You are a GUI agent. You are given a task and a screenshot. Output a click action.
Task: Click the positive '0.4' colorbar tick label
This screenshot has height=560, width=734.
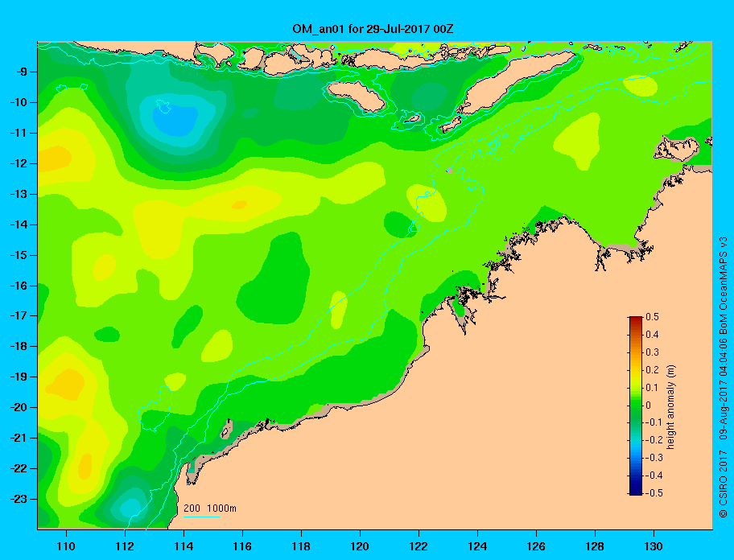click(x=652, y=335)
